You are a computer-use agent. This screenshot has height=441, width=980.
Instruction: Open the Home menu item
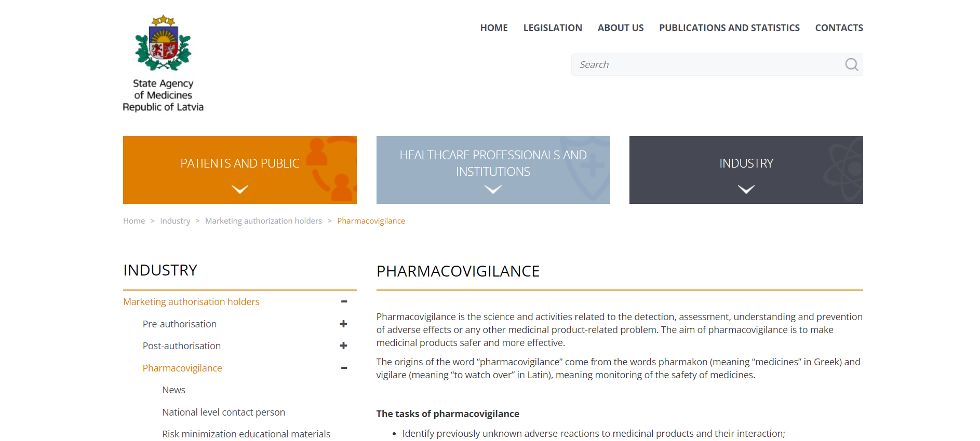coord(493,28)
